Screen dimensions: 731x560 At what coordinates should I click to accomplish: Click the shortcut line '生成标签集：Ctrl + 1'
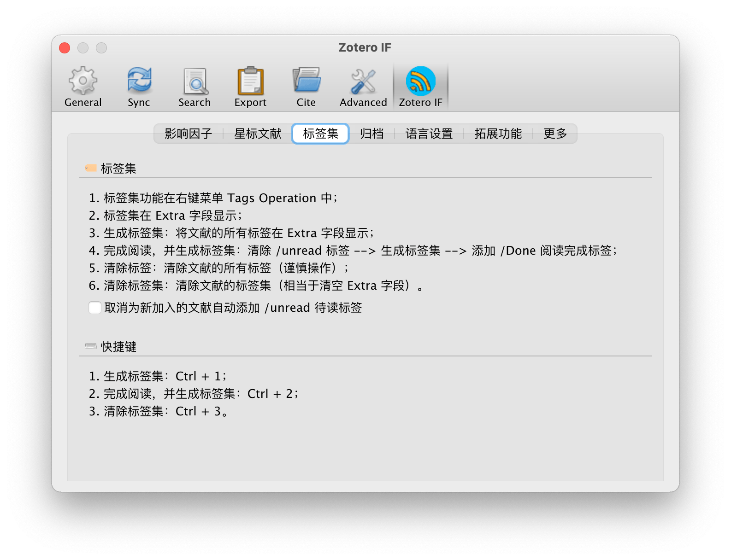click(158, 376)
